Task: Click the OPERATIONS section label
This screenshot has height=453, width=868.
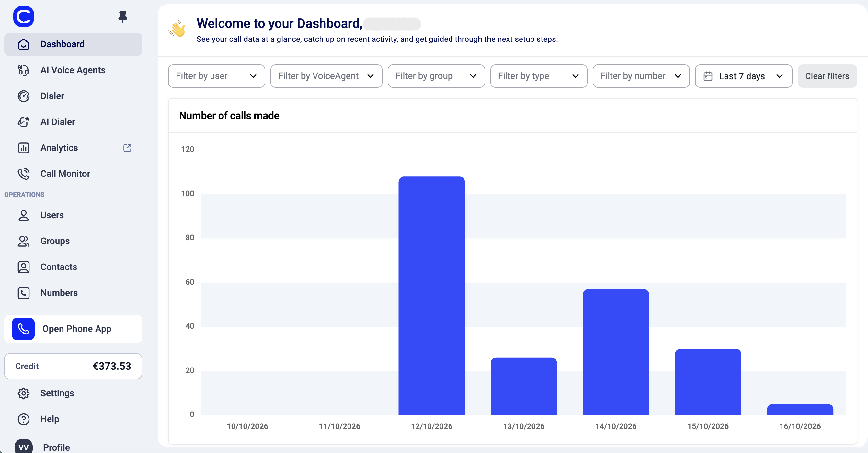Action: 24,195
